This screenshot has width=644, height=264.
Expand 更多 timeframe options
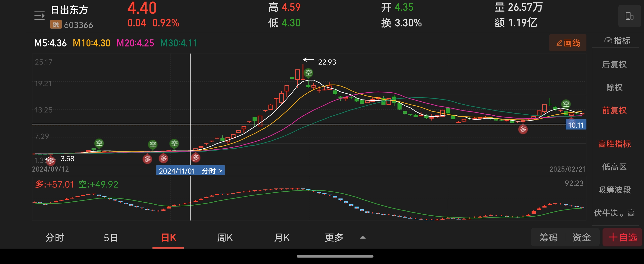pyautogui.click(x=334, y=237)
